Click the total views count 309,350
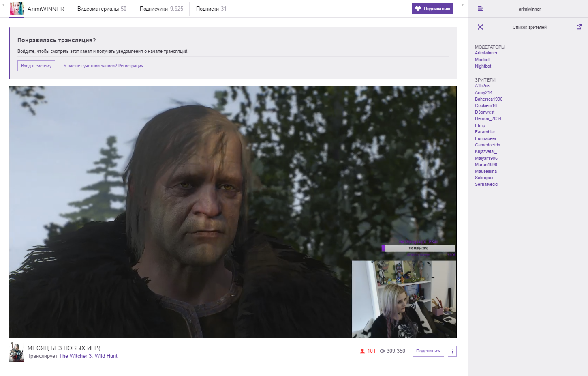This screenshot has width=588, height=376. (392, 351)
